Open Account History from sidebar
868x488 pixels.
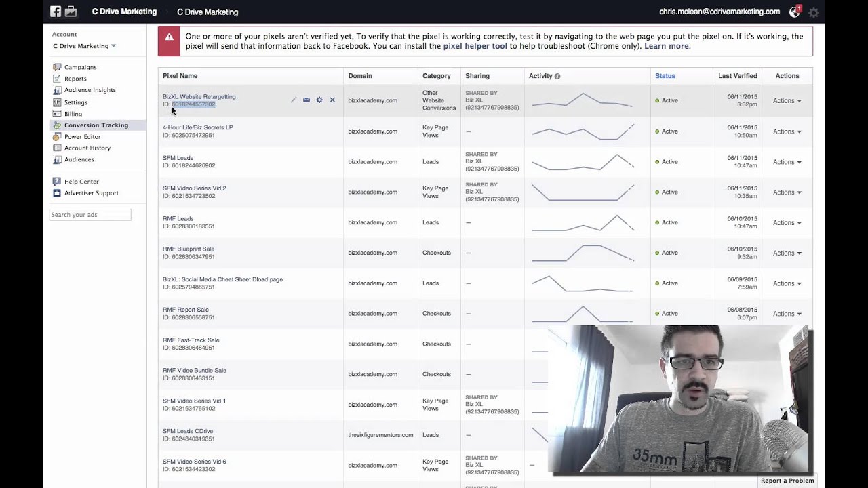click(x=87, y=148)
